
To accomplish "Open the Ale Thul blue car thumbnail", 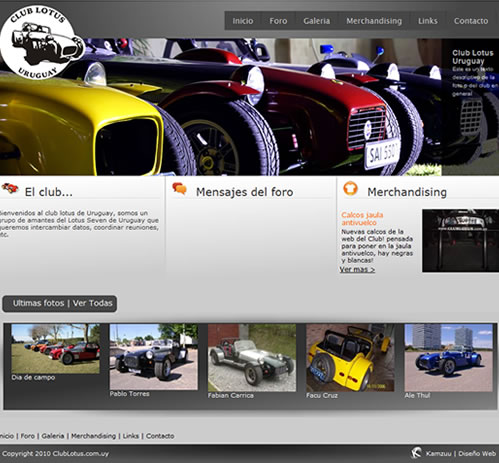I will tap(448, 358).
